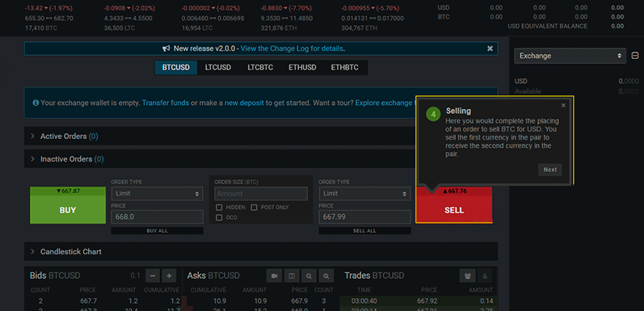Collapse the wallet panel with the minus icon
Image resolution: width=644 pixels, height=311 pixels.
point(634,56)
